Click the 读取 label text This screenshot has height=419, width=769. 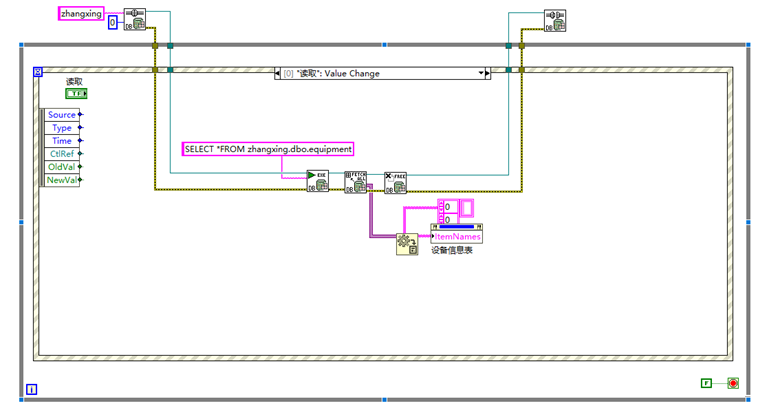click(75, 81)
